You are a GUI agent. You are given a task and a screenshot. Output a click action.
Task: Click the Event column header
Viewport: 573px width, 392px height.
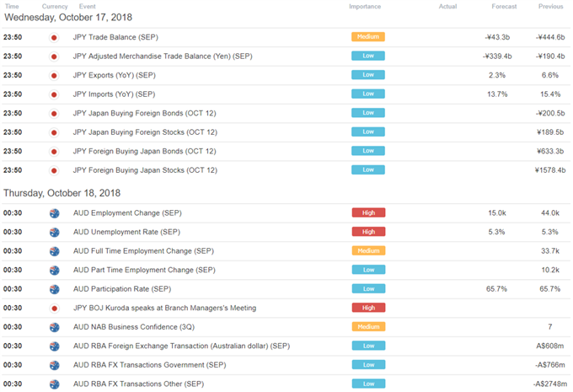tap(88, 6)
